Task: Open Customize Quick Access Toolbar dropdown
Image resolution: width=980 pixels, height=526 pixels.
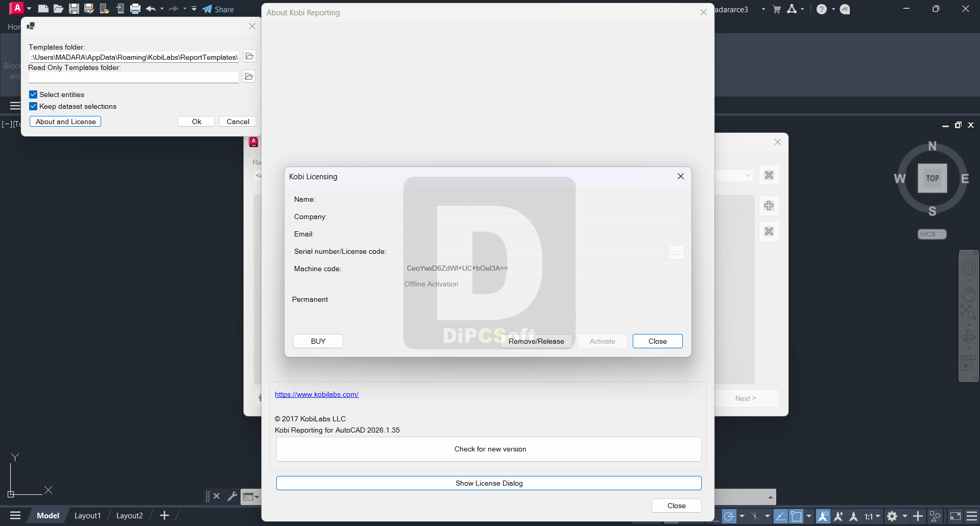Action: coord(194,9)
